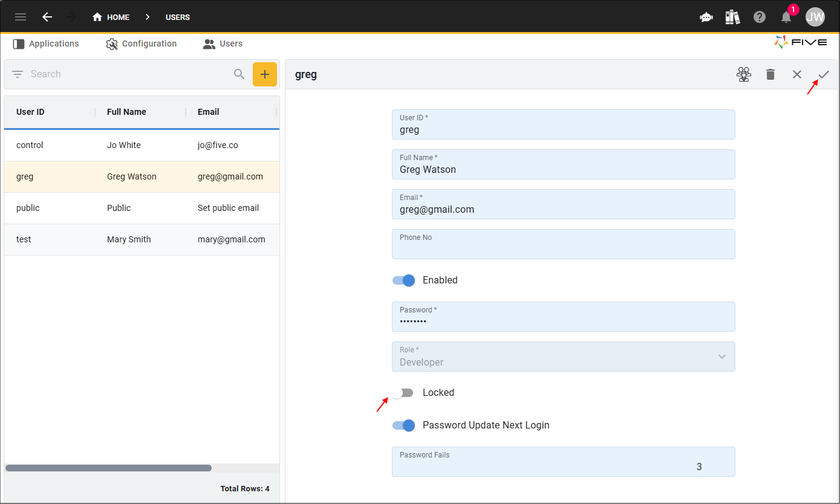
Task: Toggle the Locked switch
Action: [x=402, y=393]
